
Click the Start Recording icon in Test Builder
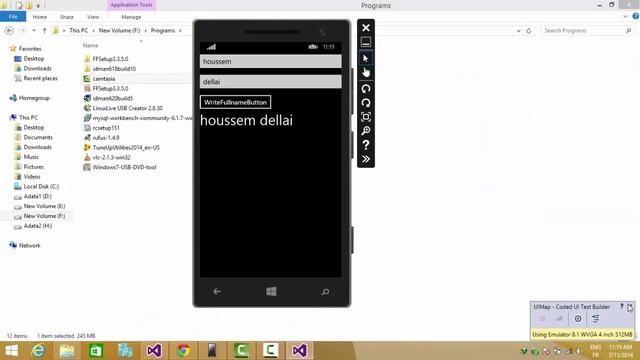tap(542, 319)
